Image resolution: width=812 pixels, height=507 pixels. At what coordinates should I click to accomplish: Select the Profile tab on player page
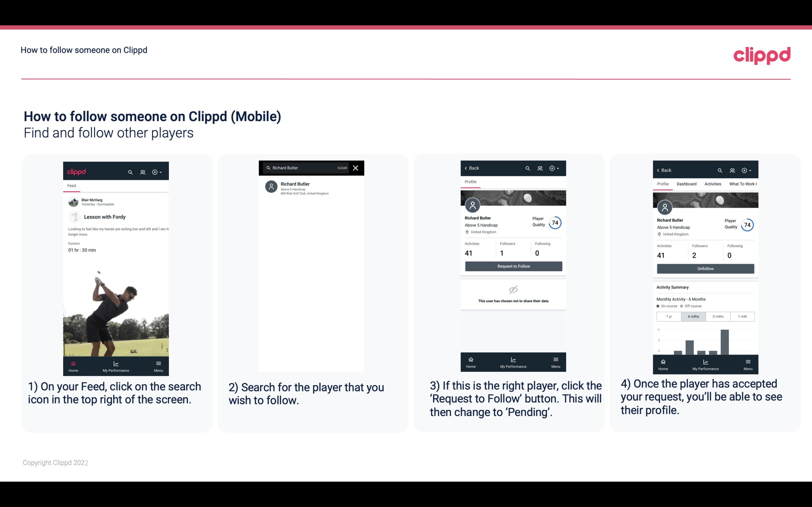[x=470, y=182]
